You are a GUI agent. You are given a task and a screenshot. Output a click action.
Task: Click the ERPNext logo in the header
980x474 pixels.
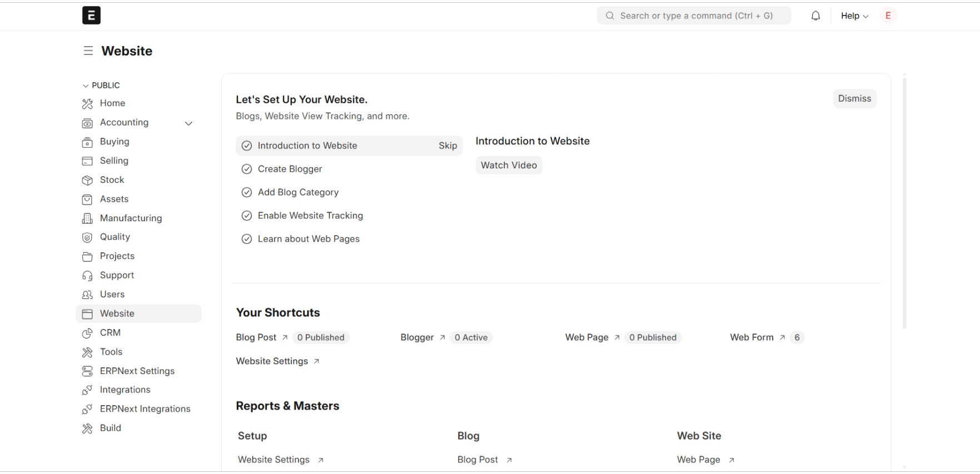(x=91, y=16)
